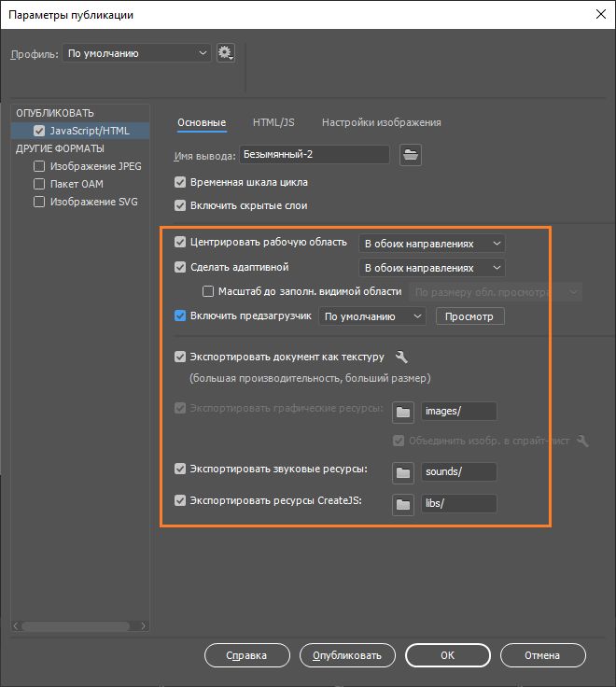Click the format list horizontal scrollbar
The height and width of the screenshot is (687, 616).
(76, 626)
